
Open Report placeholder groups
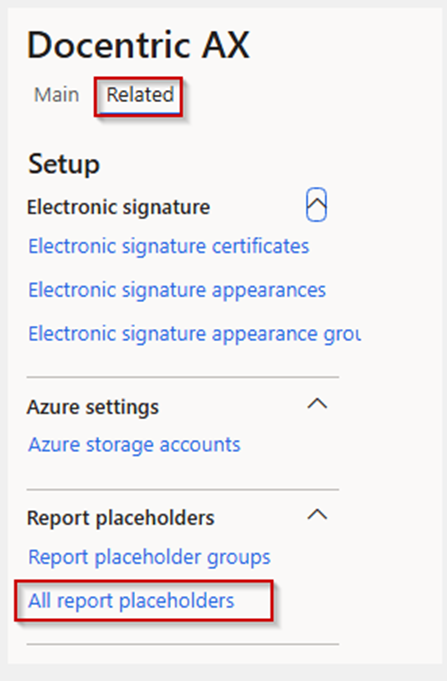(x=149, y=557)
